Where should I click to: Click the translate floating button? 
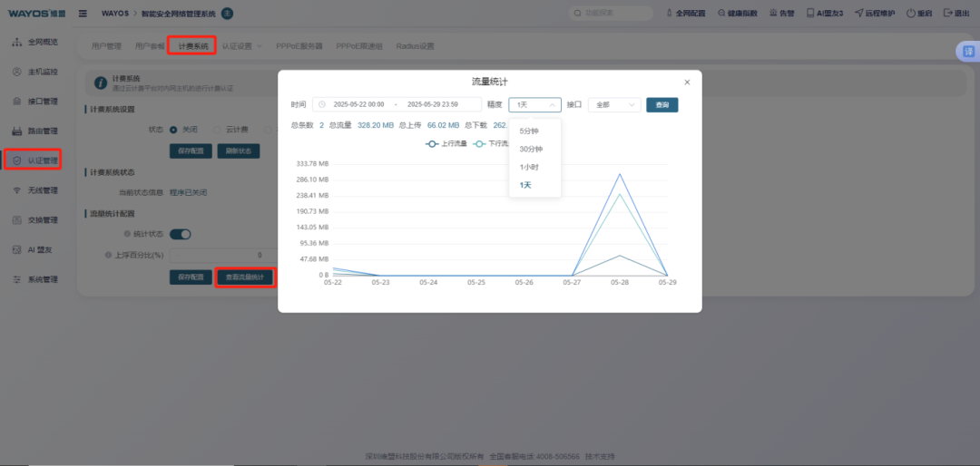pyautogui.click(x=968, y=53)
